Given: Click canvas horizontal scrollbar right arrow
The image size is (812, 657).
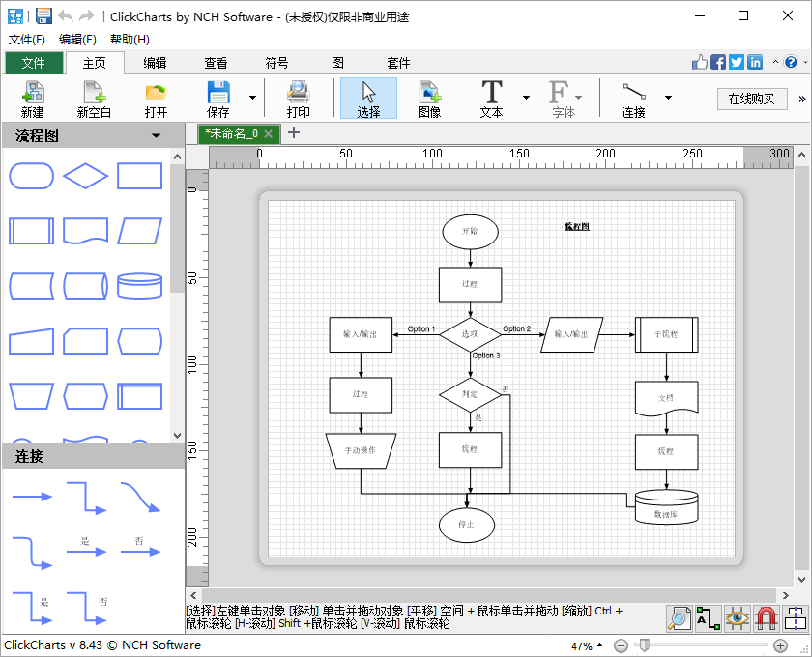Looking at the screenshot, I should coord(785,595).
